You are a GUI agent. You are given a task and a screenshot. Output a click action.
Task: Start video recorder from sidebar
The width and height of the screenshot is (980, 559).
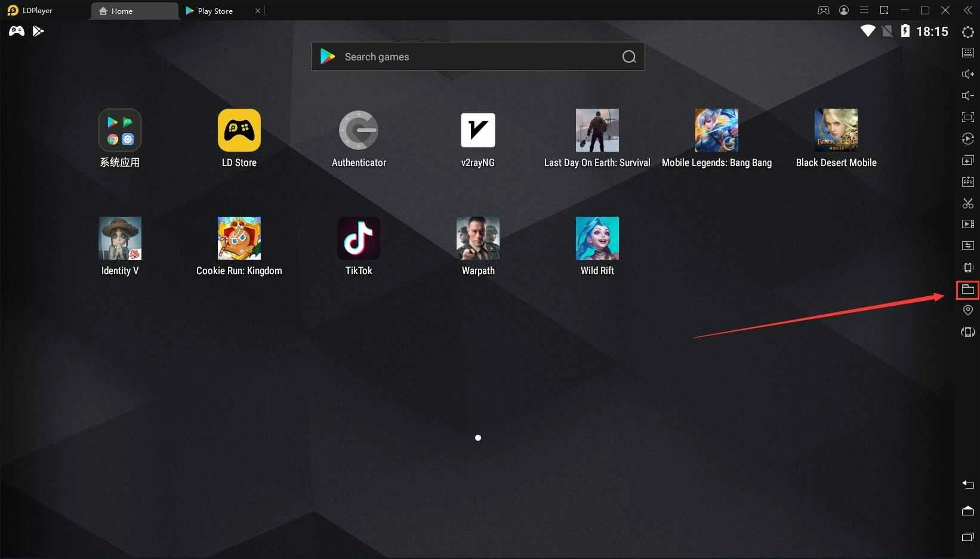(x=967, y=224)
